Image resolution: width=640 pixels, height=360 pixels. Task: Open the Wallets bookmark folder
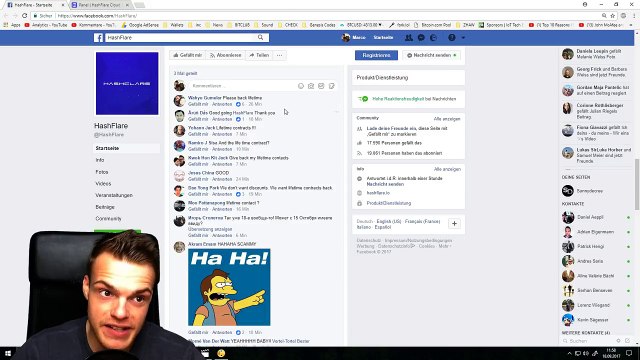(173, 25)
